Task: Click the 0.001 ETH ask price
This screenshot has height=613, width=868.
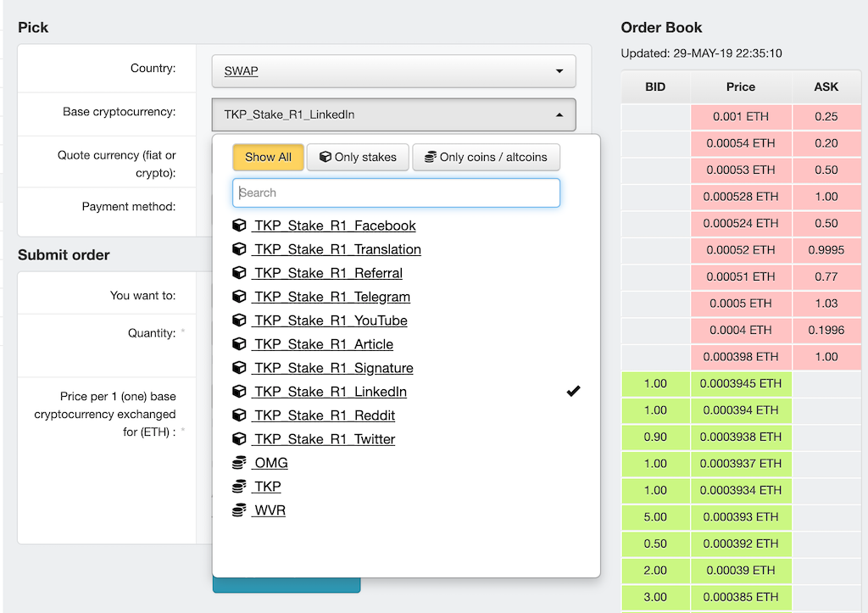Action: coord(741,117)
